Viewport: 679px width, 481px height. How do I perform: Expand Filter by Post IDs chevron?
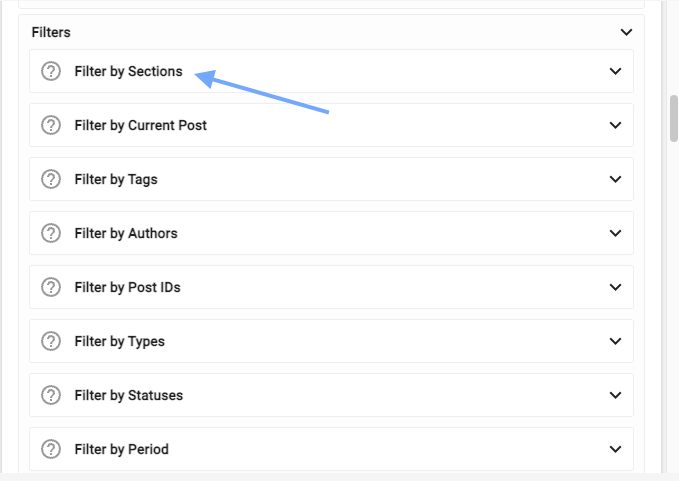pos(615,288)
